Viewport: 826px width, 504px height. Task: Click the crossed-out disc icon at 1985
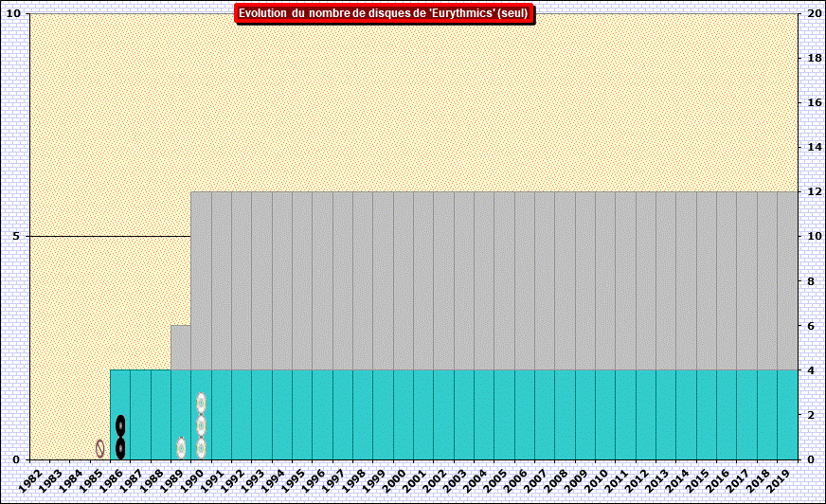tap(99, 448)
